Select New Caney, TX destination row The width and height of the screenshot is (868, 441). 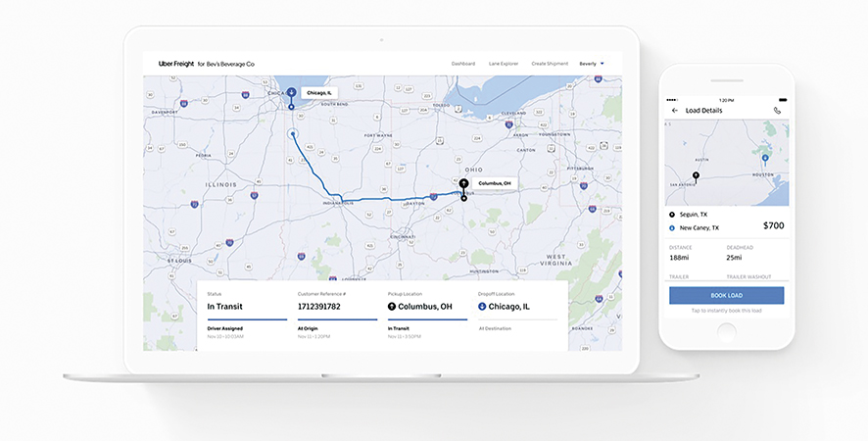(694, 227)
